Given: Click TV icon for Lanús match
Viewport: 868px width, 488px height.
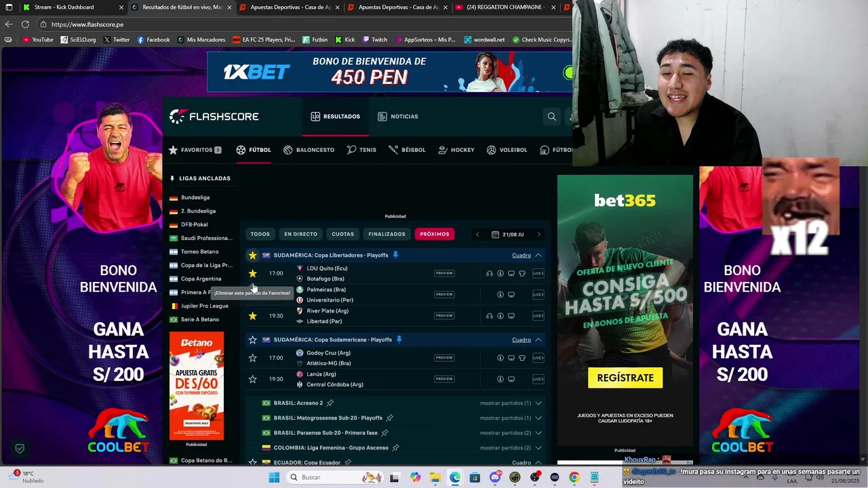Looking at the screenshot, I should click(x=511, y=379).
